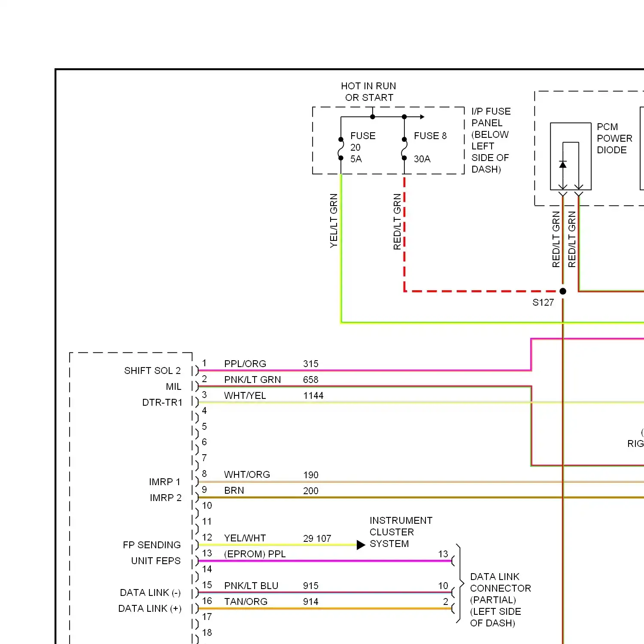Click the PNK/LT BLU wire label
The image size is (644, 644).
[x=251, y=586]
